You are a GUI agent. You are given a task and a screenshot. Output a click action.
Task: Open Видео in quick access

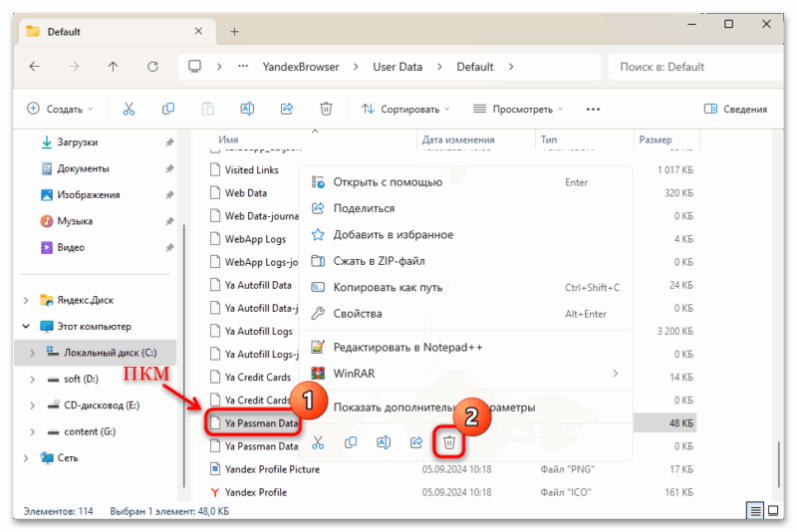coord(70,247)
